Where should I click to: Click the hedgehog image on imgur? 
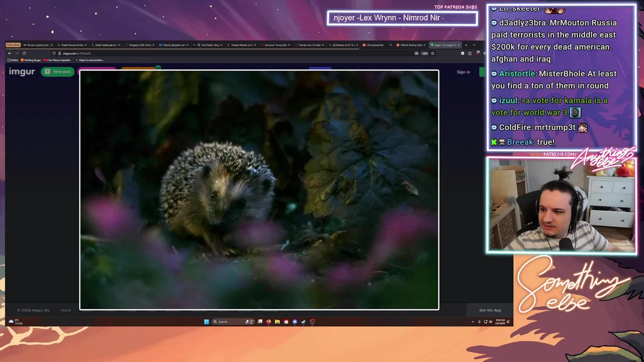tap(259, 190)
